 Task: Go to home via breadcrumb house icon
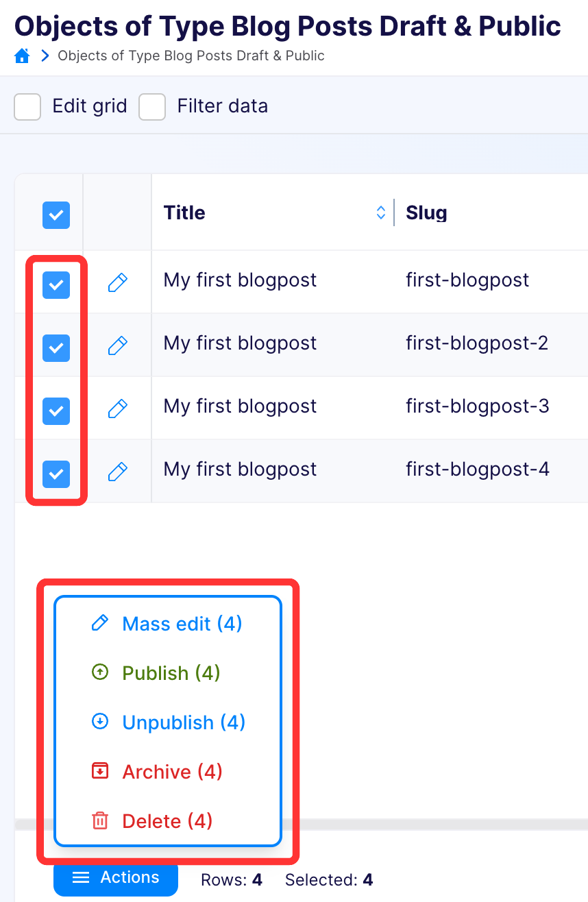pos(22,56)
